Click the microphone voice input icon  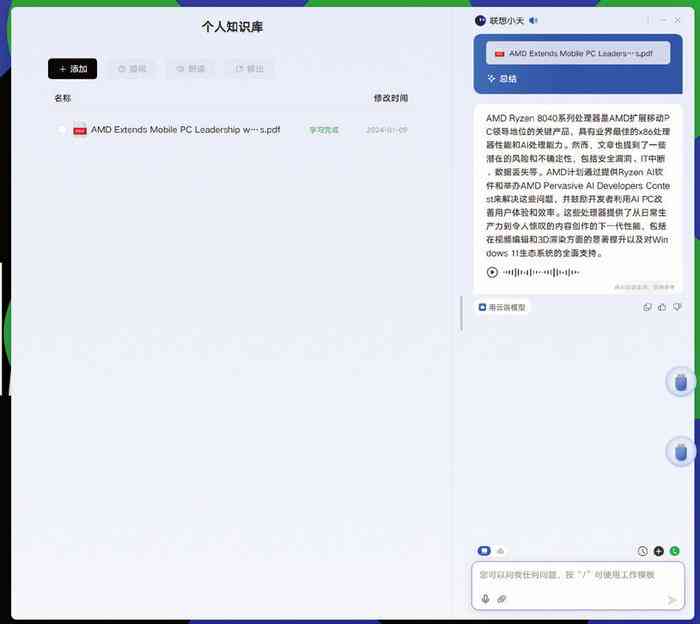[x=486, y=599]
